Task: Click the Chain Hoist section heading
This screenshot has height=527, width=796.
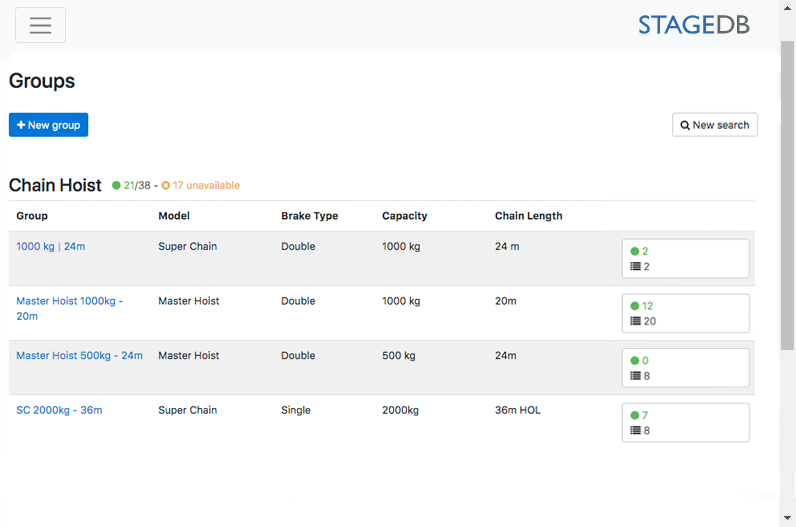Action: tap(55, 185)
